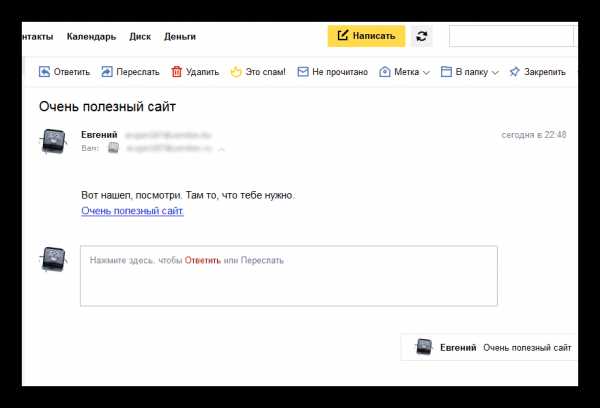Click your avatar beside the reply box
Viewport: 600px width, 408px height.
coord(54,259)
